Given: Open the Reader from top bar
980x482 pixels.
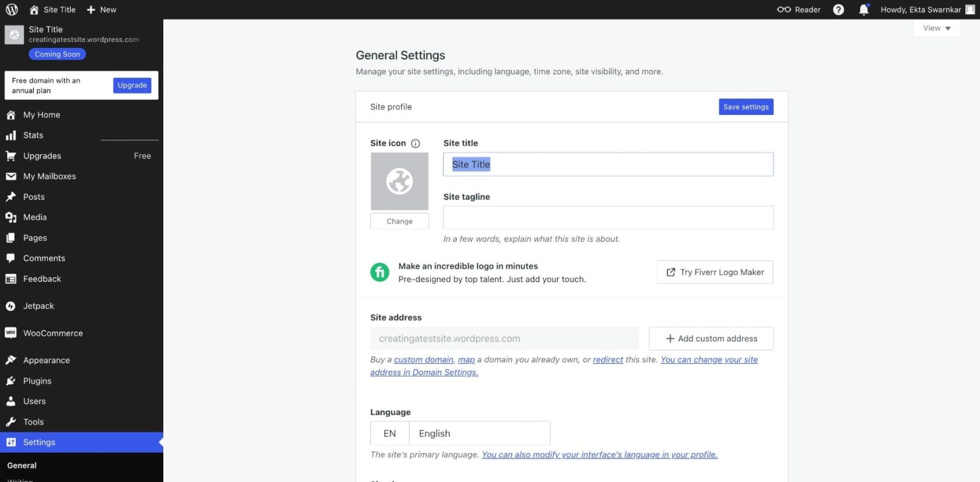Looking at the screenshot, I should click(x=798, y=10).
